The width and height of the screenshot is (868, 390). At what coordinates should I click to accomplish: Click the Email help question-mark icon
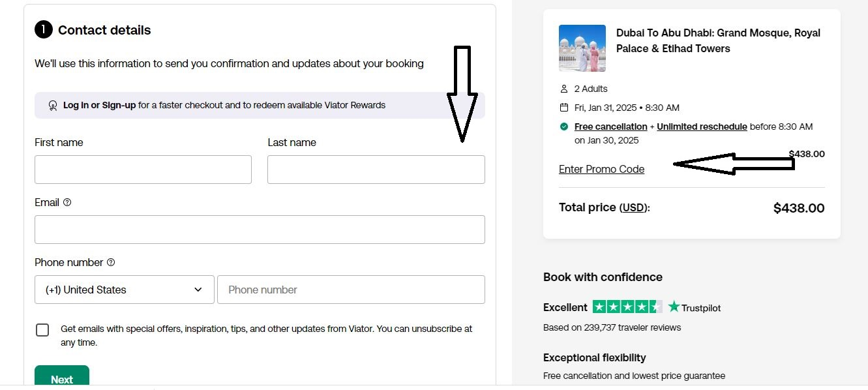(67, 202)
